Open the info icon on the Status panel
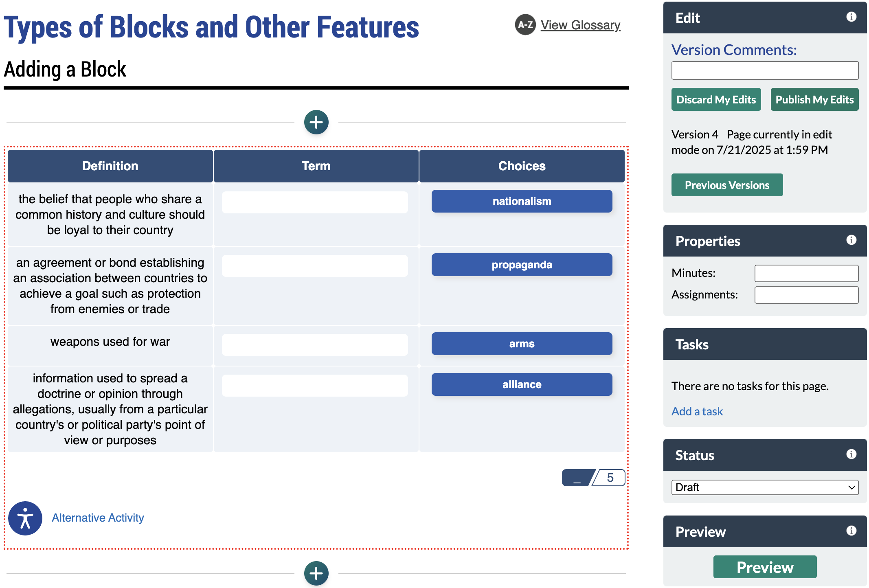869x588 pixels. [x=852, y=455]
